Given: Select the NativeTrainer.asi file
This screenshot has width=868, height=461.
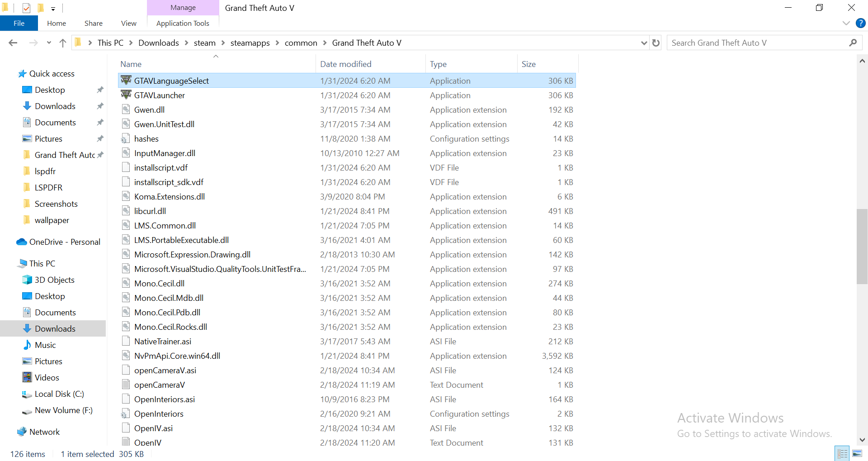Looking at the screenshot, I should 163,342.
